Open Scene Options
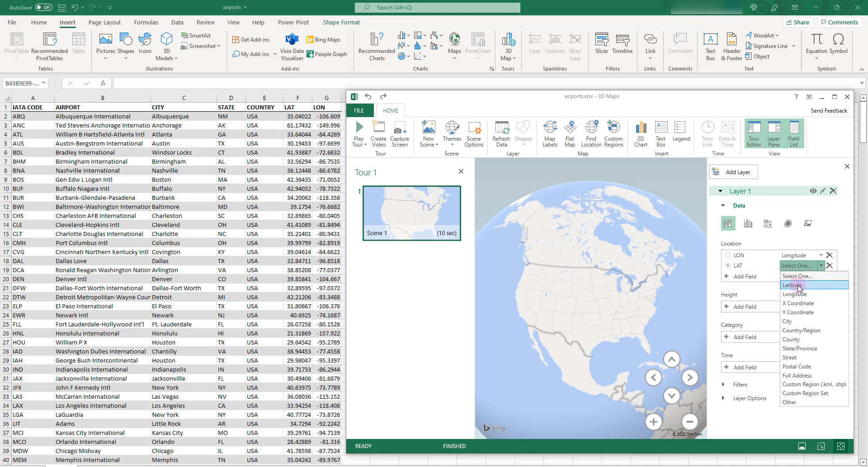 [474, 134]
